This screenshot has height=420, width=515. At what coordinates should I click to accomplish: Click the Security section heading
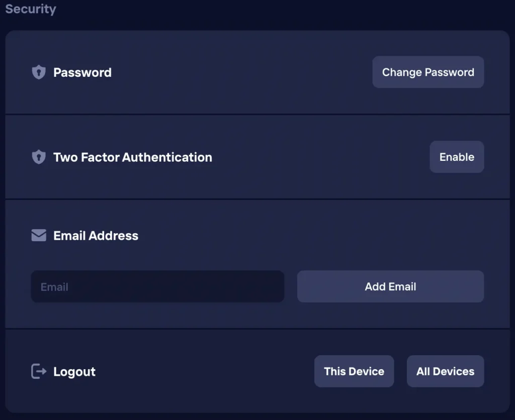point(31,9)
